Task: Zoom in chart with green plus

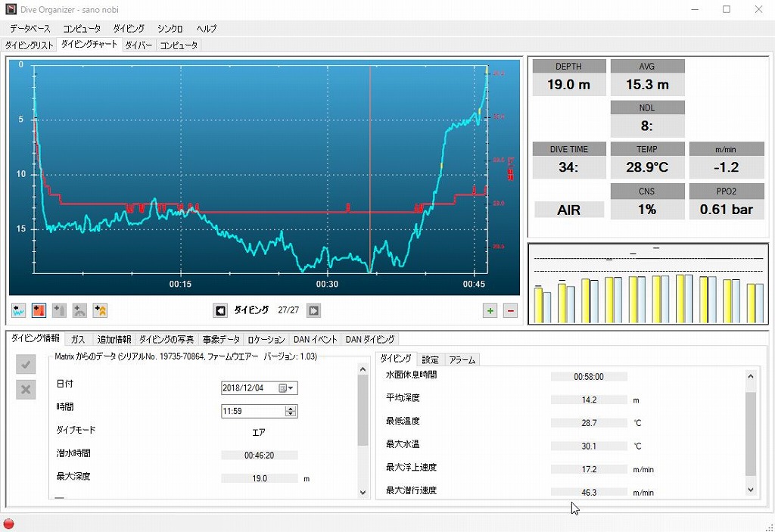Action: (490, 310)
